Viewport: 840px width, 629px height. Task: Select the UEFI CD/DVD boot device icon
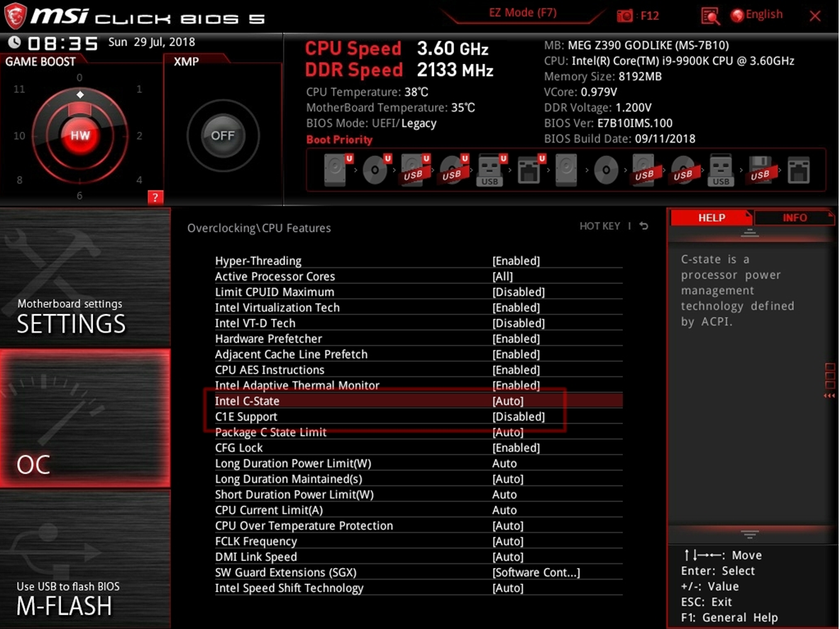[x=377, y=170]
